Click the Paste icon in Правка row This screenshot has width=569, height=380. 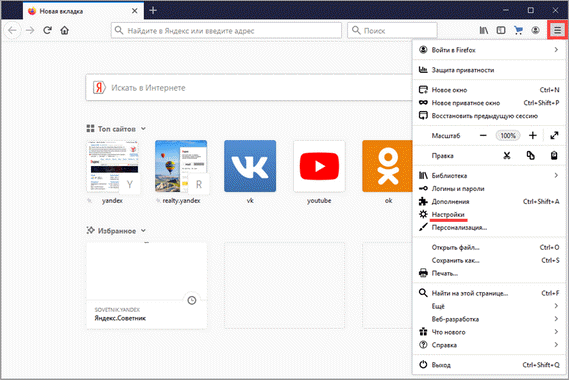[x=554, y=156]
